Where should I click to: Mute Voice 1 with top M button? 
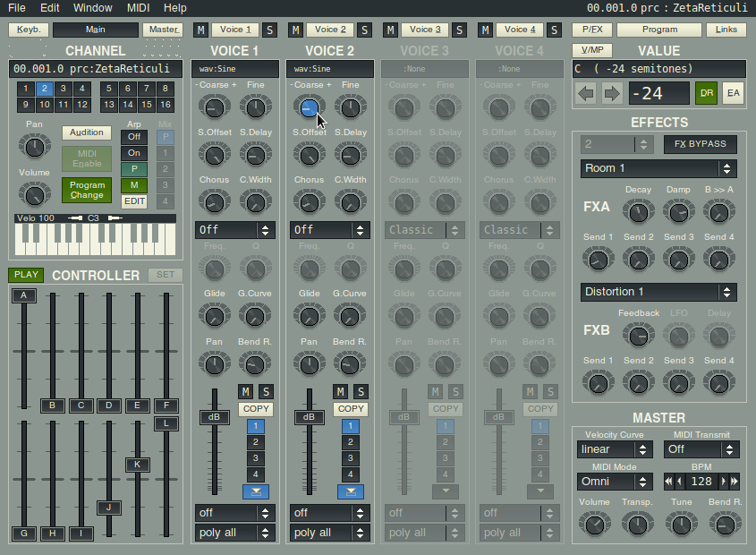point(200,30)
